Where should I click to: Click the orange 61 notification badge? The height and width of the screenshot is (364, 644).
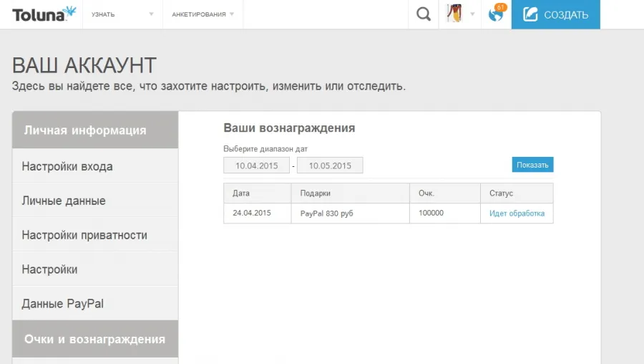501,7
